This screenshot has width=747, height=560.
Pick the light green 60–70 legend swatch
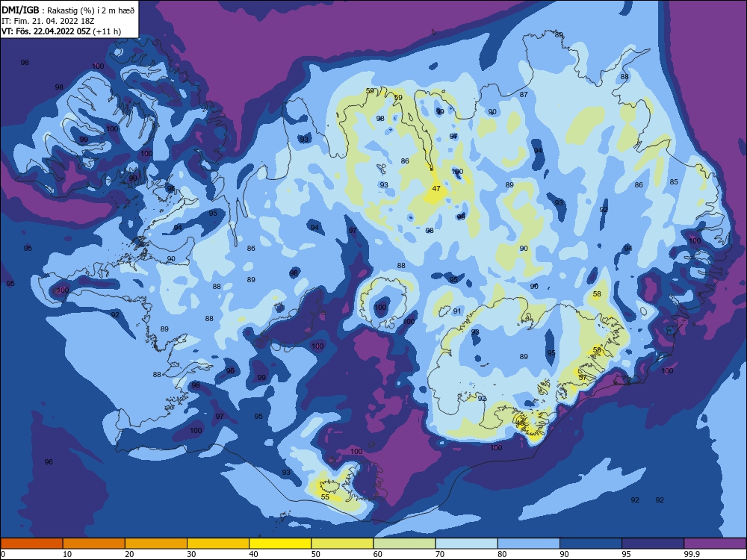pyautogui.click(x=404, y=544)
